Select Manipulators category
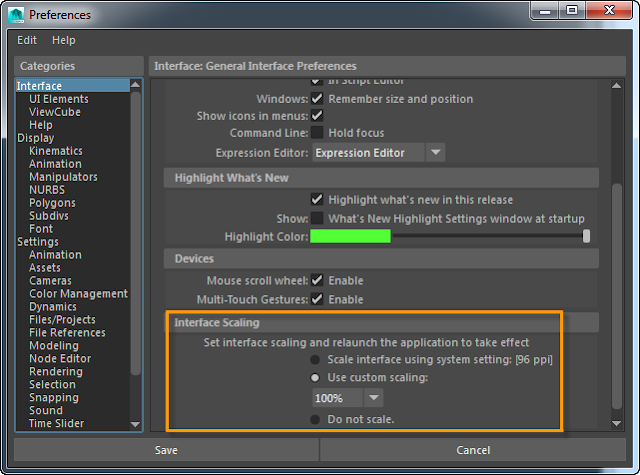The image size is (640, 475). coord(63,177)
